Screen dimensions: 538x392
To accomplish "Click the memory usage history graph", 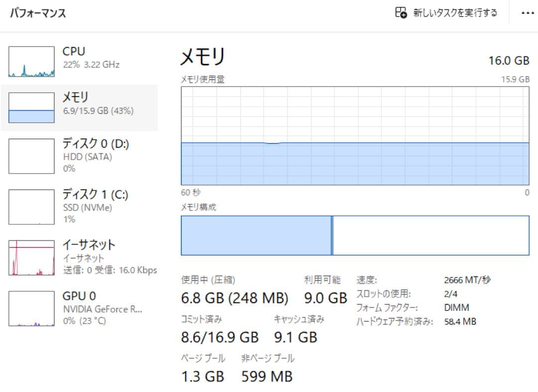I will click(355, 135).
